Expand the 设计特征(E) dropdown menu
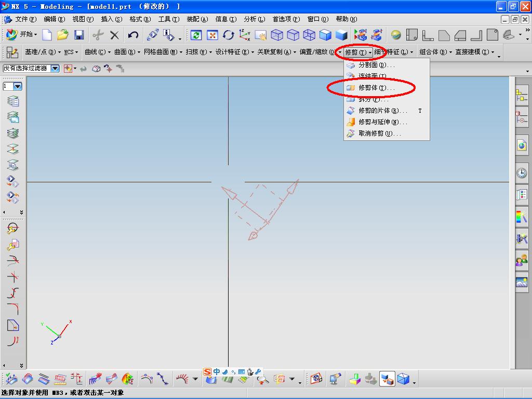The height and width of the screenshot is (399, 532). tap(235, 52)
